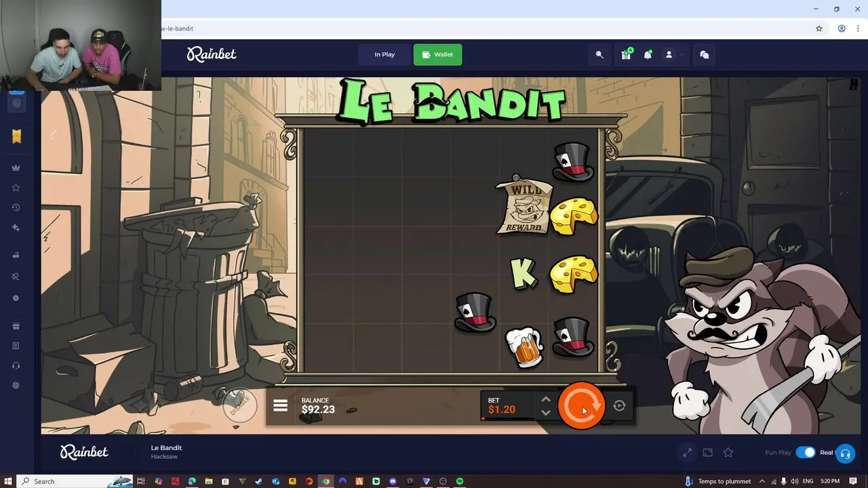
Task: Open the Rainbet search magnifier
Action: click(599, 55)
